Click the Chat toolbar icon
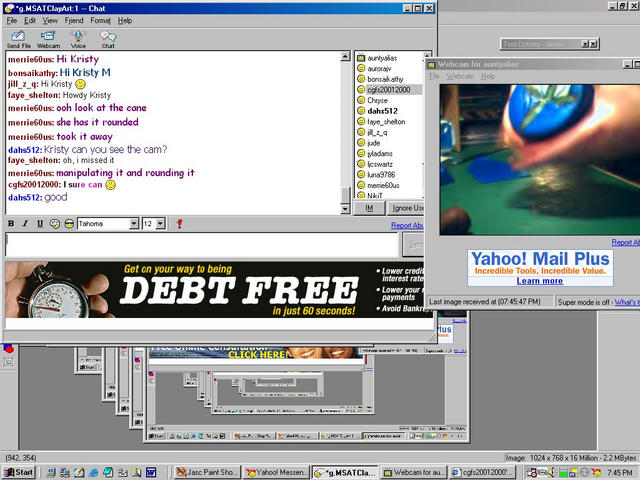 108,40
